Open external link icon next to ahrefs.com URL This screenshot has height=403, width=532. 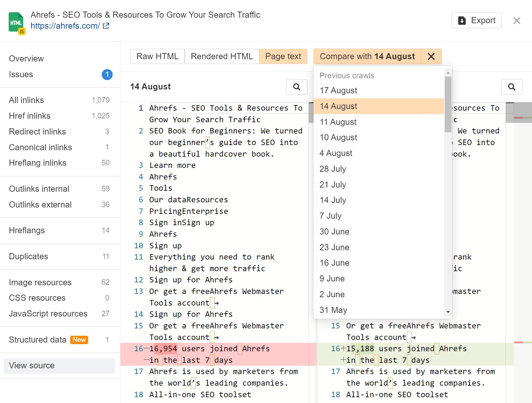tap(106, 26)
